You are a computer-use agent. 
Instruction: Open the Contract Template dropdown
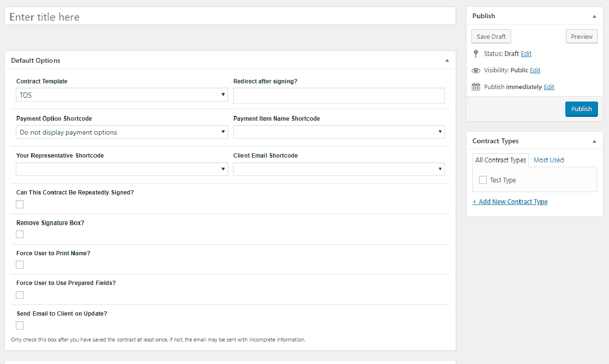(122, 94)
